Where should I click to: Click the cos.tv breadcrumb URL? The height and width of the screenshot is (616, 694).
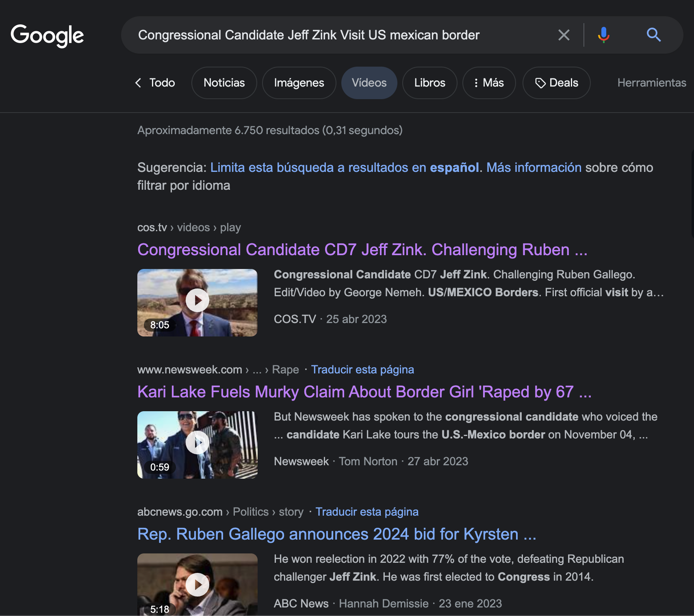tap(189, 228)
